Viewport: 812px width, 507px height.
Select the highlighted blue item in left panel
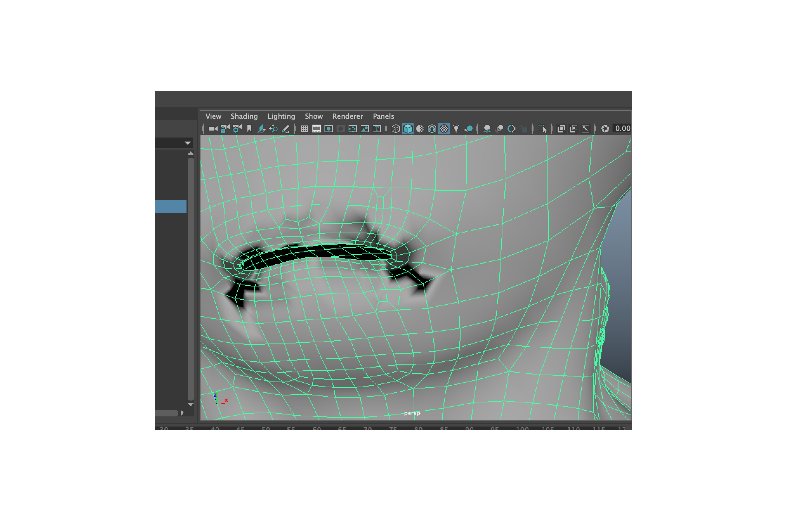(170, 207)
